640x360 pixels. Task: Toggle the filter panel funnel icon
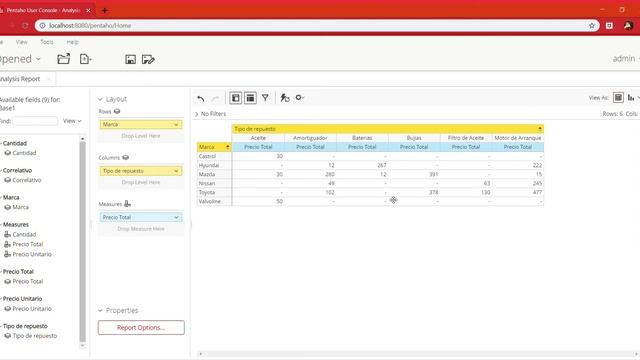tap(265, 98)
